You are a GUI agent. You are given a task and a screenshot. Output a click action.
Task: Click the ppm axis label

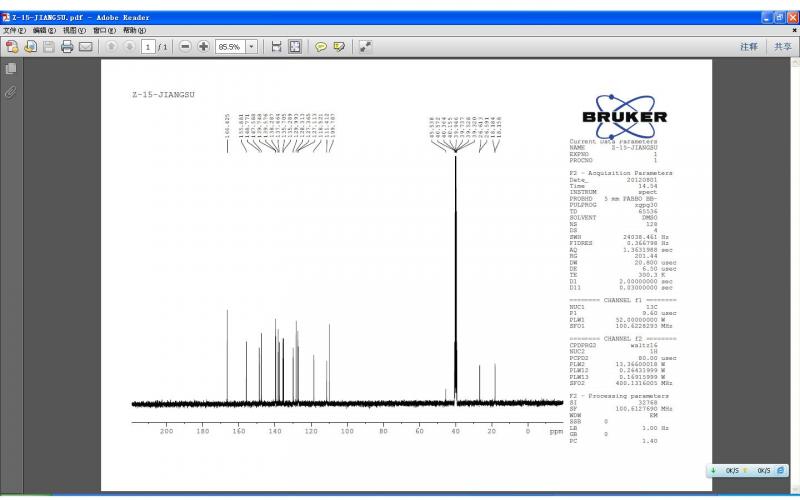[556, 431]
